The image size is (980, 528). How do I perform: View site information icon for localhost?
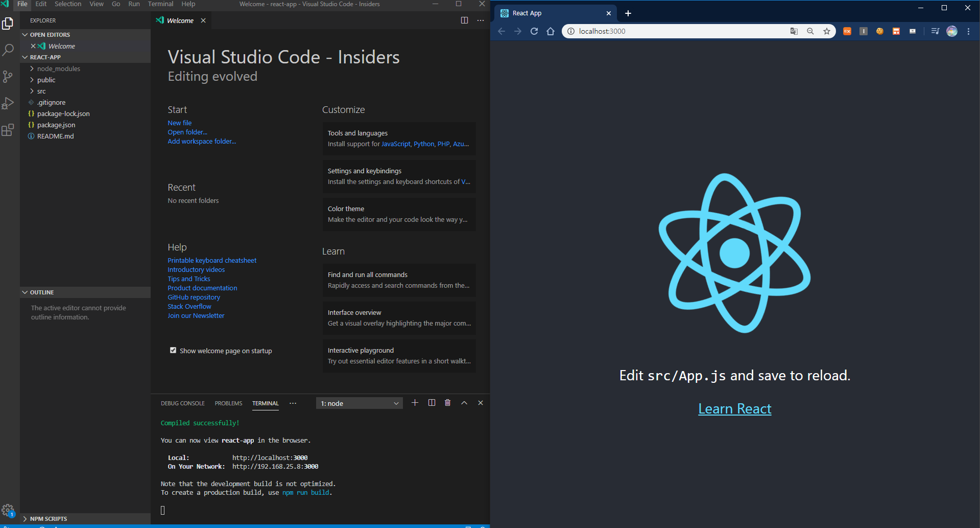(571, 31)
